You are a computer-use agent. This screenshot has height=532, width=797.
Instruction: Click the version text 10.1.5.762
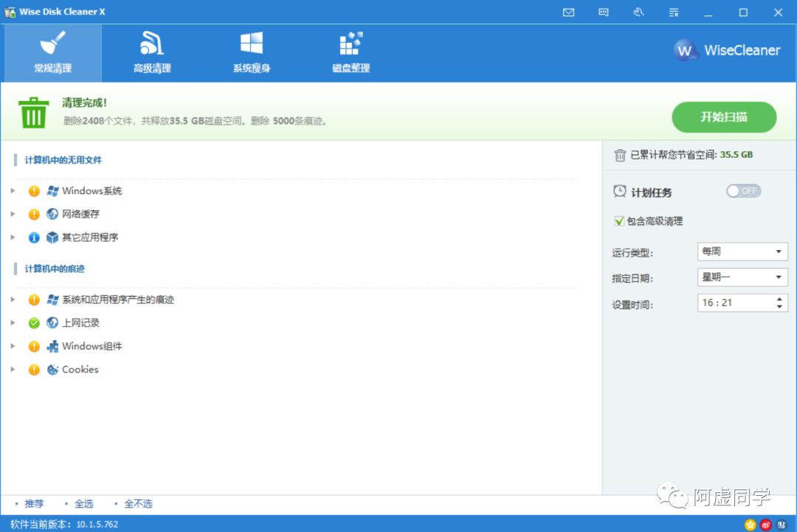point(97,525)
